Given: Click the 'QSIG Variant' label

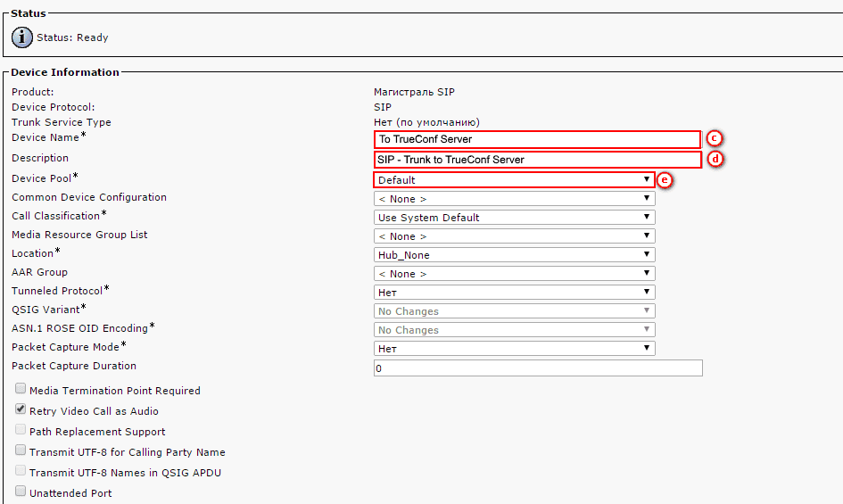Looking at the screenshot, I should (x=45, y=310).
